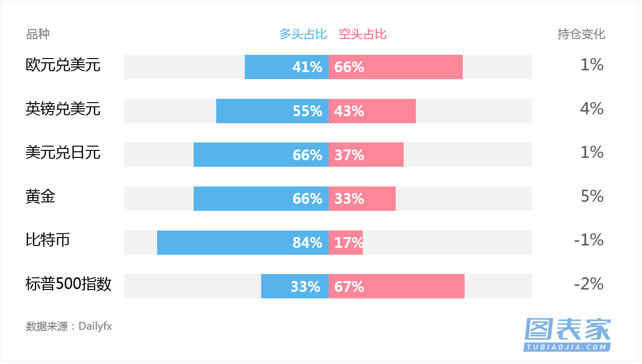Select the 比特币 row label

pos(48,240)
